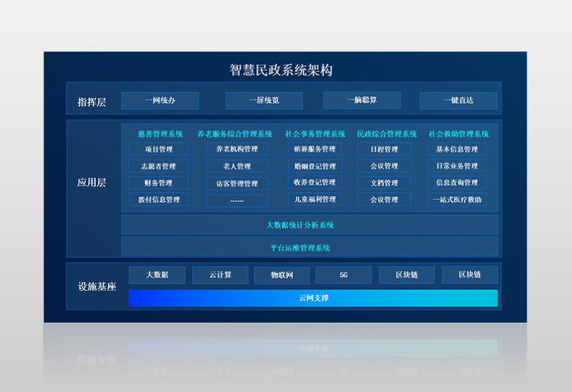Select the 大数据统计分析系统 bar

[309, 225]
